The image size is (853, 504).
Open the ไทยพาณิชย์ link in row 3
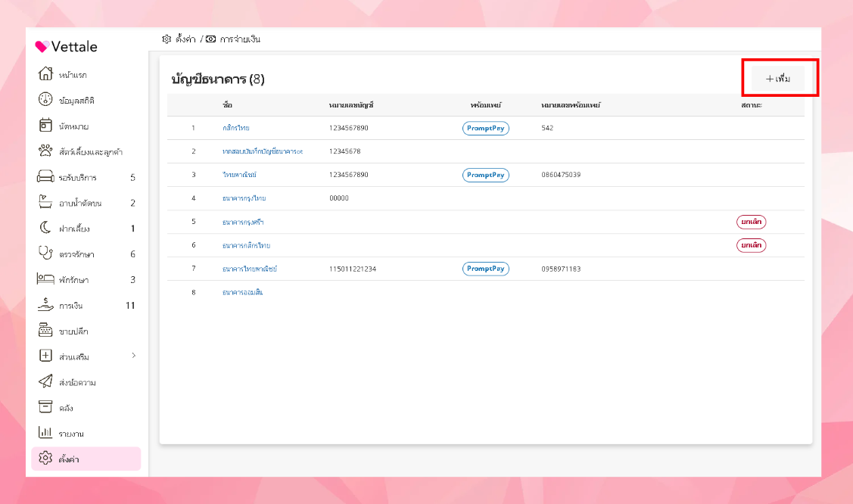click(239, 175)
